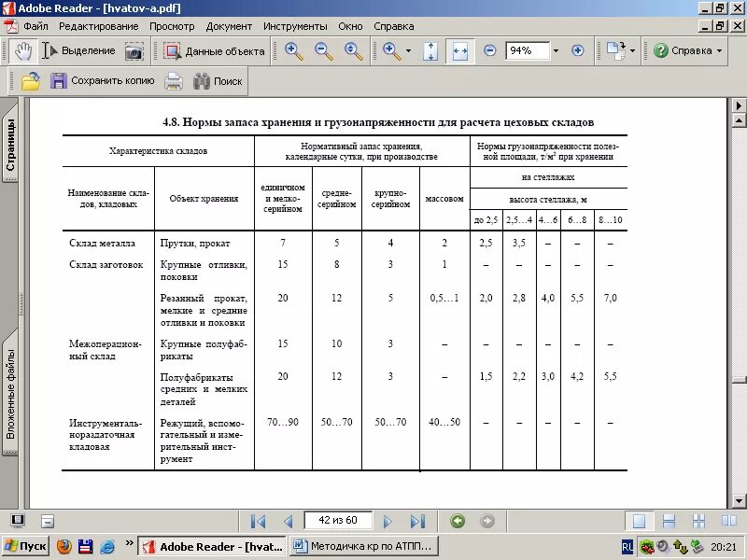Click the page number field 42 из 60

[338, 521]
